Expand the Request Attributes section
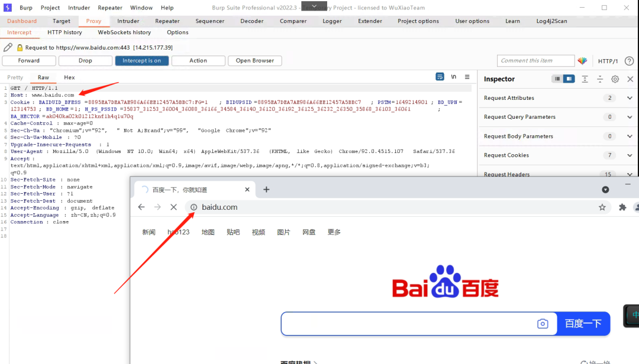The image size is (639, 364). pyautogui.click(x=630, y=98)
